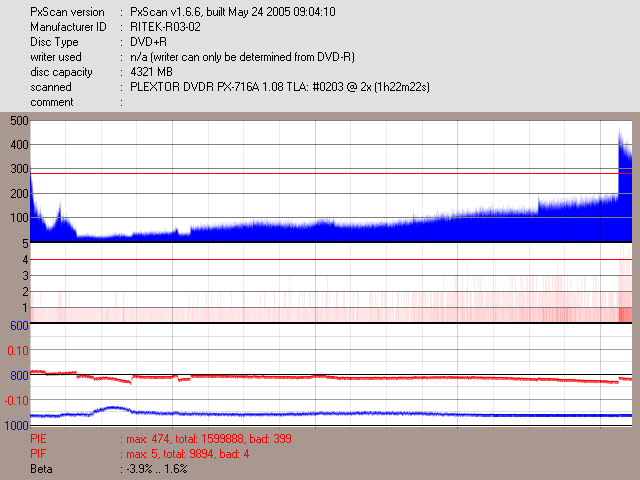Click the 100 PIE axis label
The image size is (640, 480).
19,218
